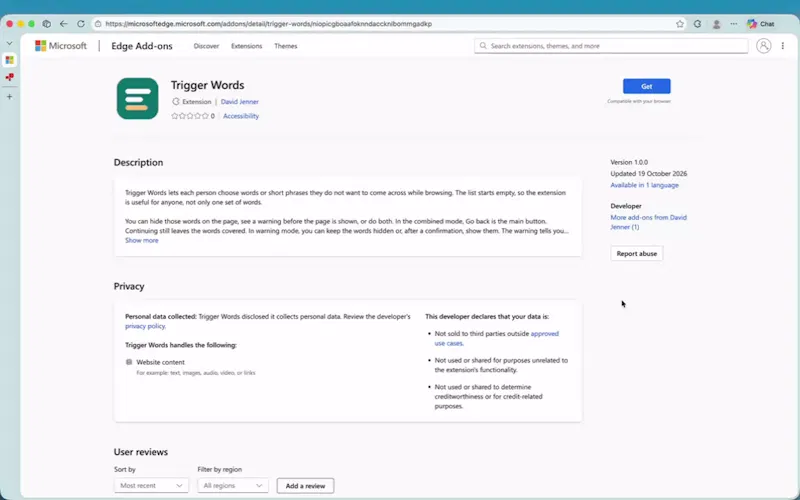This screenshot has height=500, width=800.
Task: Go back using the browser back arrow
Action: 63,24
